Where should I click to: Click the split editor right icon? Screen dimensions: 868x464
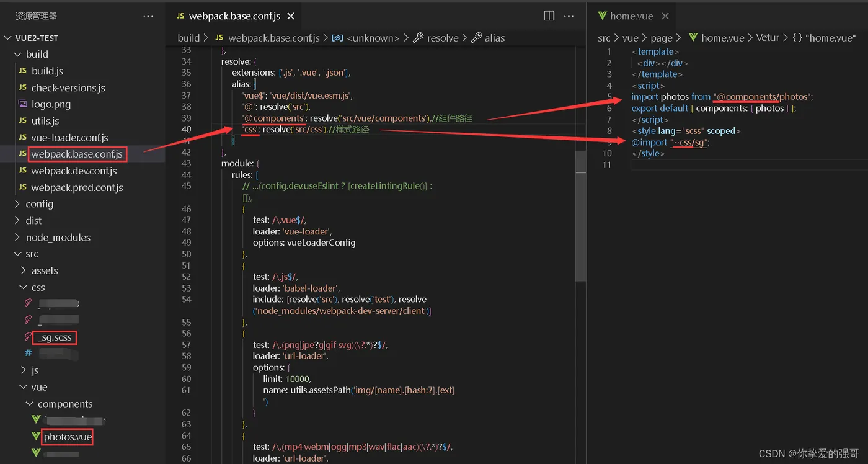coord(549,16)
